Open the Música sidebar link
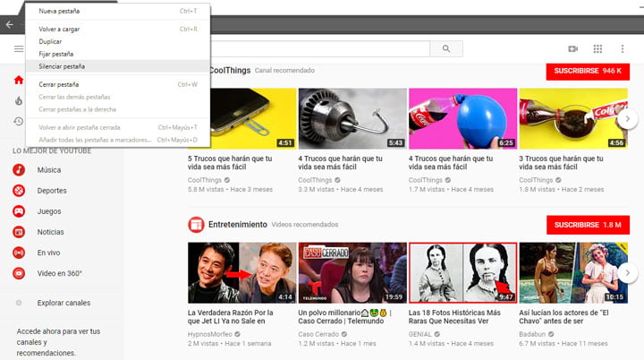The image size is (644, 360). coord(49,170)
